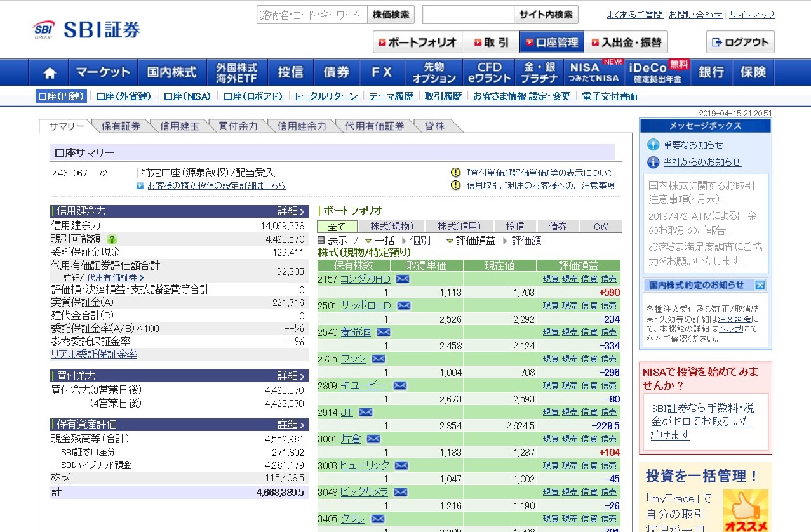The width and height of the screenshot is (811, 532).
Task: Open the 国内株式 navigation menu
Action: coord(172,72)
